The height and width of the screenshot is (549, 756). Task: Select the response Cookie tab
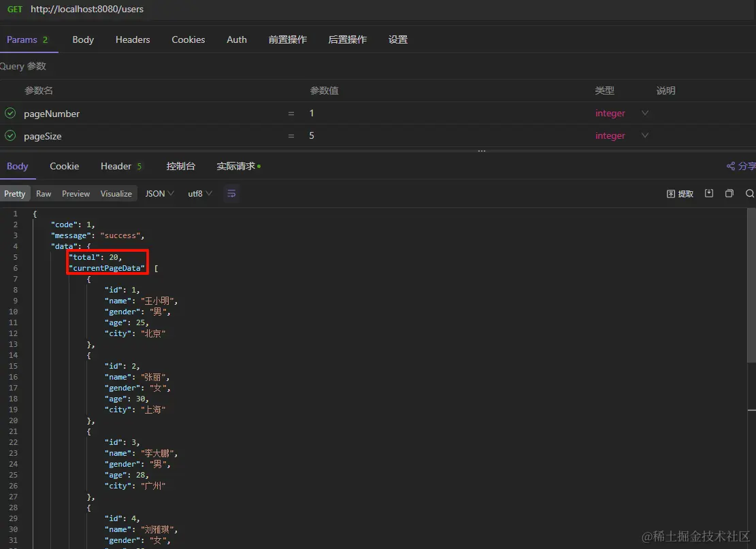64,166
